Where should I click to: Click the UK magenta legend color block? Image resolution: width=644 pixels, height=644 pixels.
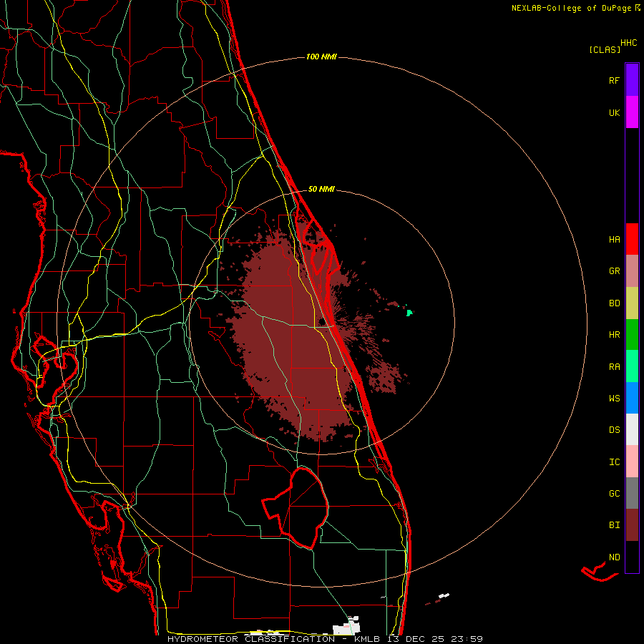pos(632,112)
